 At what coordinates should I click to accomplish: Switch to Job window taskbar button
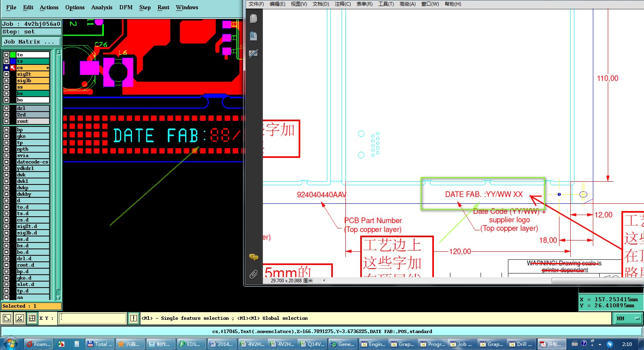(x=462, y=344)
